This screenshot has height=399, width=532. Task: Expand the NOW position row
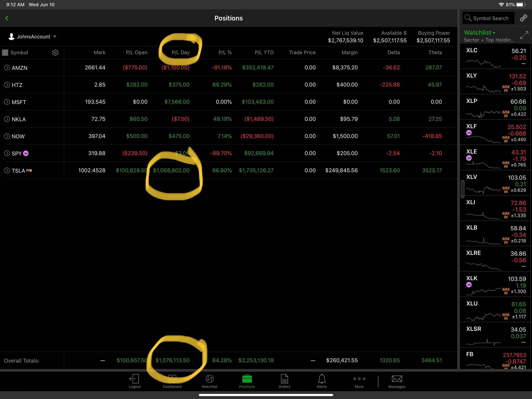(x=7, y=136)
